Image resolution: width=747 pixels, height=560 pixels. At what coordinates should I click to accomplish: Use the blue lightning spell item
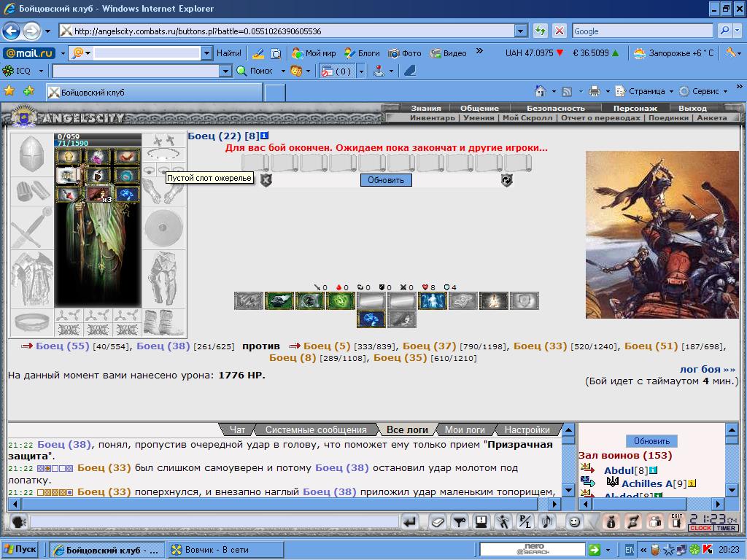[x=127, y=194]
